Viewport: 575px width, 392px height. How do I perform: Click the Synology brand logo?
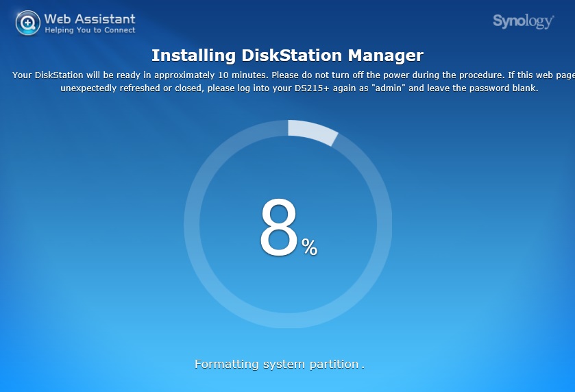[523, 21]
